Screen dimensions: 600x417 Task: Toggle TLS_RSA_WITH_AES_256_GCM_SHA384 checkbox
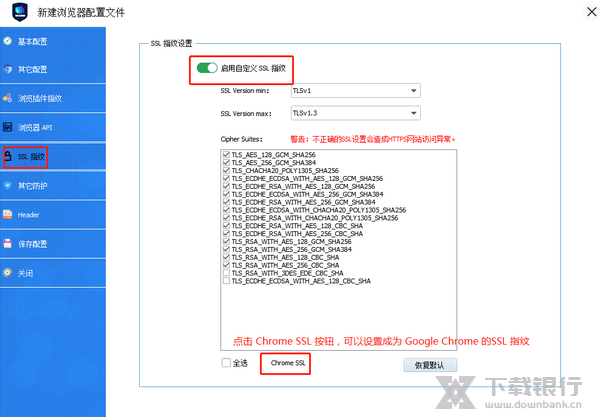[226, 249]
